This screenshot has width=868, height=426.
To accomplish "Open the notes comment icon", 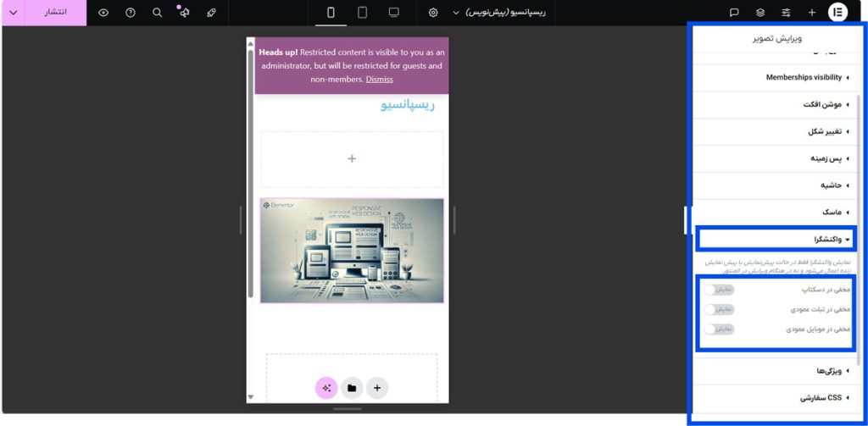I will pyautogui.click(x=734, y=13).
